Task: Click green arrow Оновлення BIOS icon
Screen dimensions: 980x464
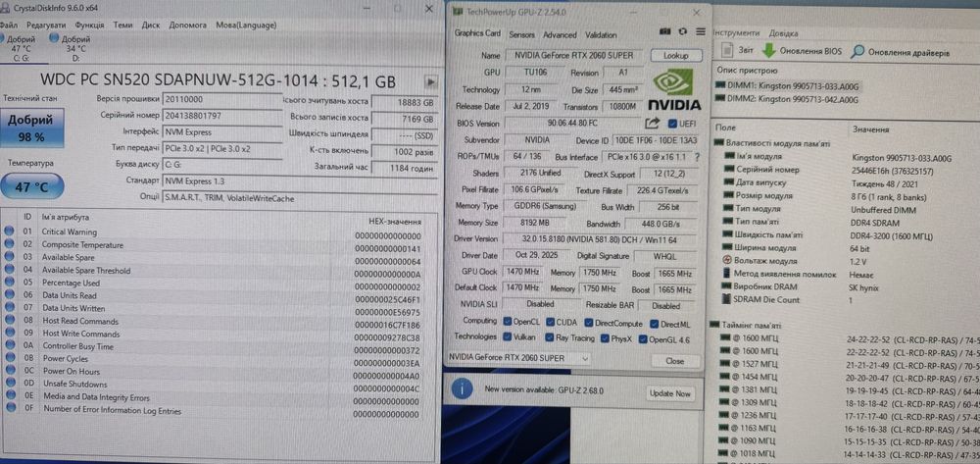Action: point(769,51)
